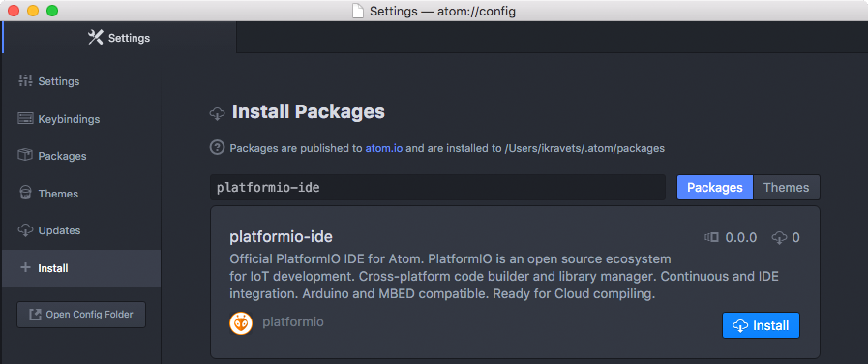
Task: Click the Updates cloud download icon
Action: (x=25, y=230)
